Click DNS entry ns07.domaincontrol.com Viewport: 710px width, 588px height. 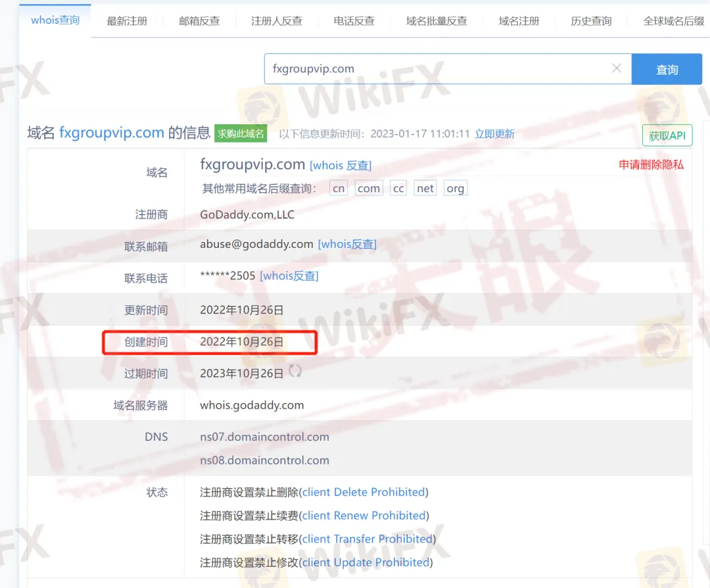(x=264, y=437)
